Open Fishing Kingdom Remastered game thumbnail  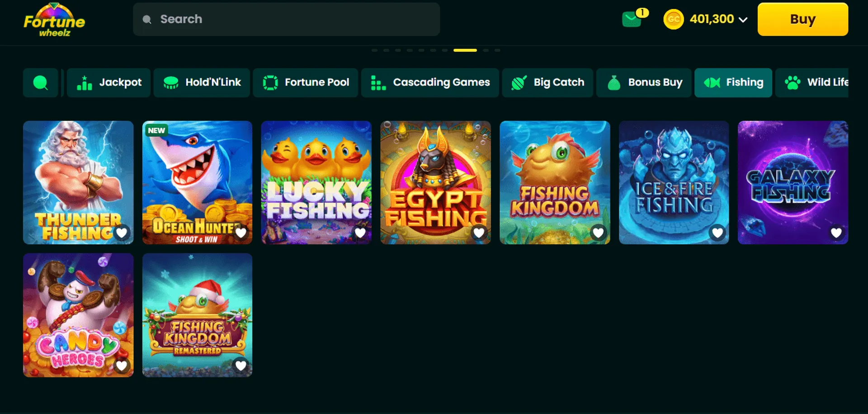[x=197, y=315]
